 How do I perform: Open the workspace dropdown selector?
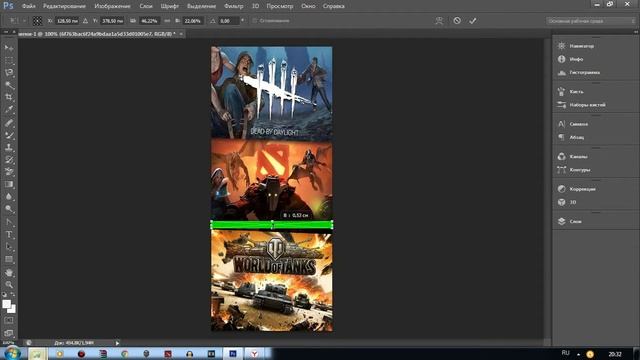pyautogui.click(x=591, y=20)
